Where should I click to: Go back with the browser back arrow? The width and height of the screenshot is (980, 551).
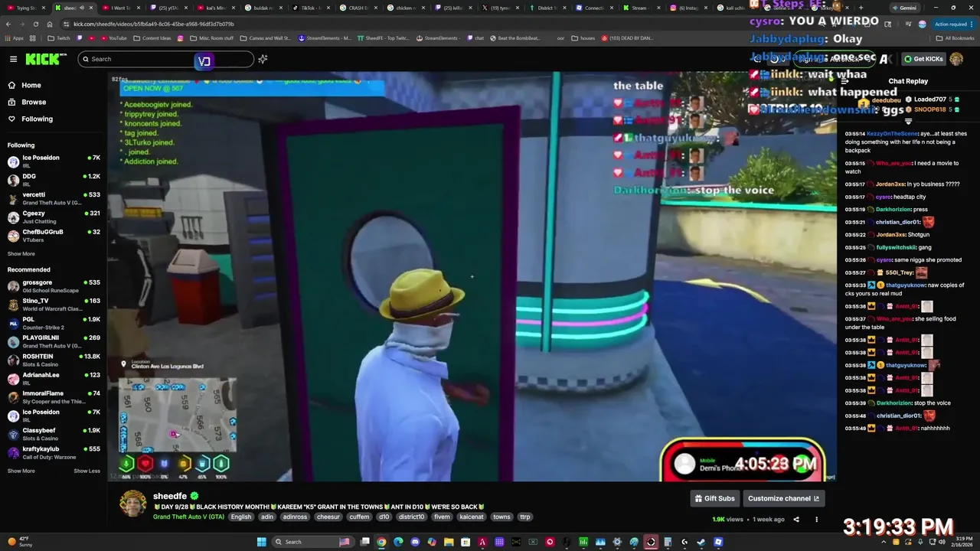point(9,24)
